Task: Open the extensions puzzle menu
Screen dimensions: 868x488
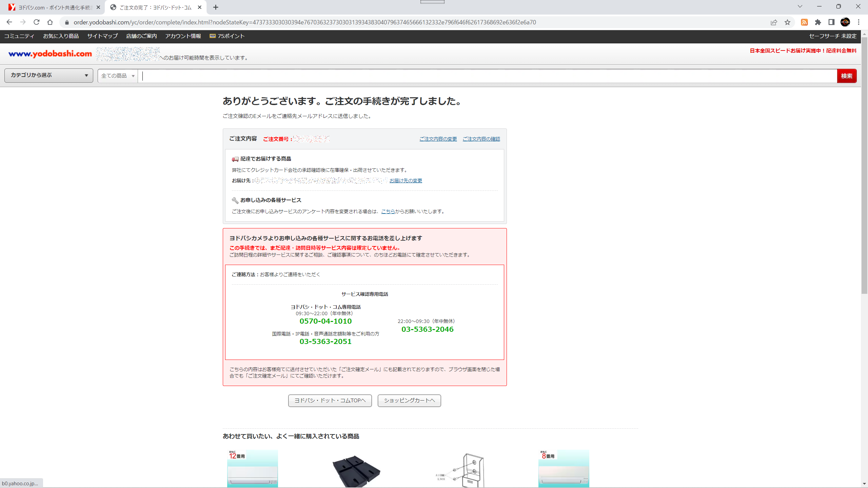Action: coord(818,22)
